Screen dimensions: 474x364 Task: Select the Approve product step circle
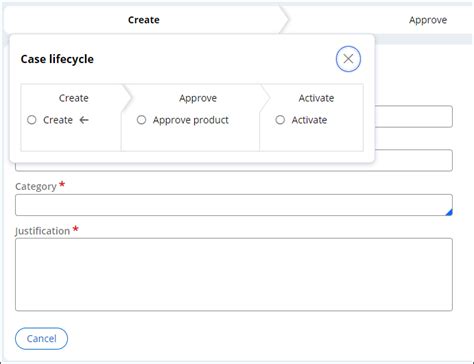coord(141,120)
